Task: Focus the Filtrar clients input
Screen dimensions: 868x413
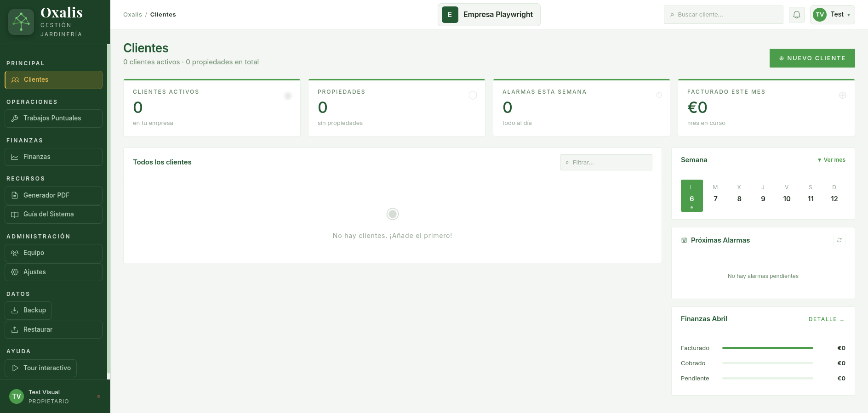Action: 606,163
